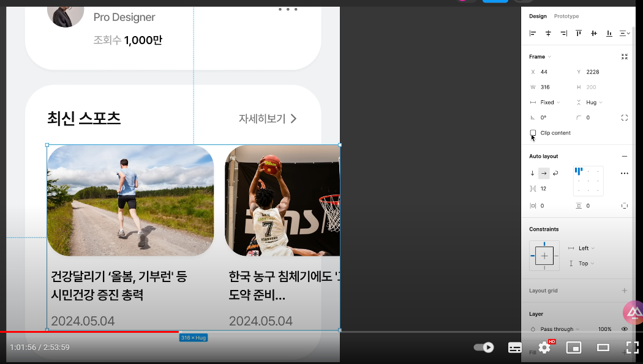Align selection top in Design panel

[579, 34]
